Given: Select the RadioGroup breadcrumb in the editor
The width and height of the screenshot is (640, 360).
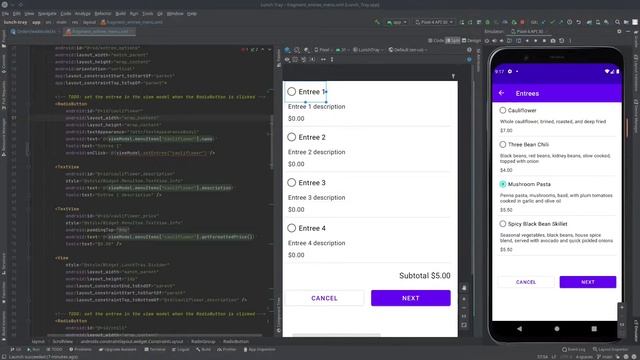Looking at the screenshot, I should [x=203, y=341].
